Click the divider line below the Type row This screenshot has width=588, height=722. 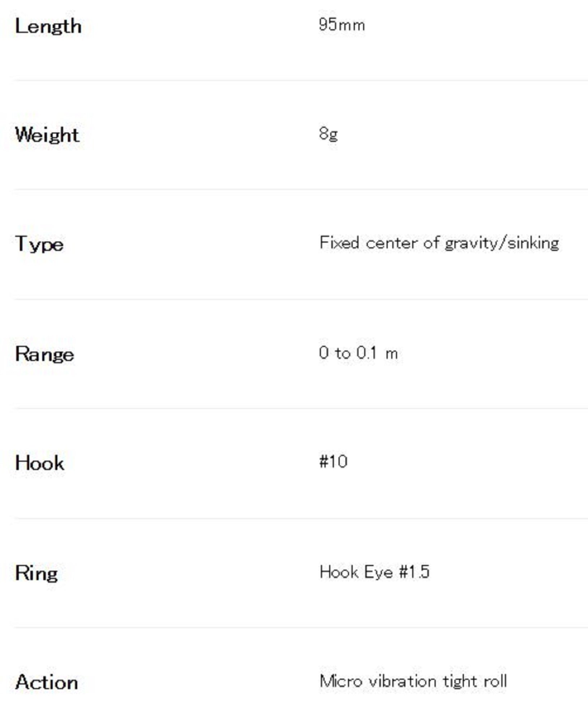click(x=300, y=299)
